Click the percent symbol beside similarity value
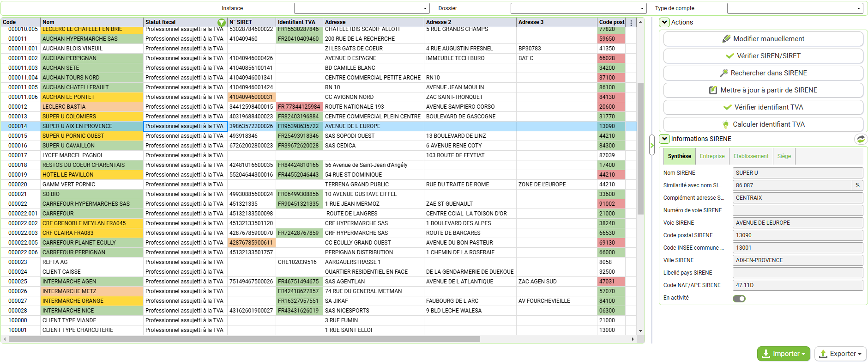The image size is (868, 362). (x=857, y=185)
